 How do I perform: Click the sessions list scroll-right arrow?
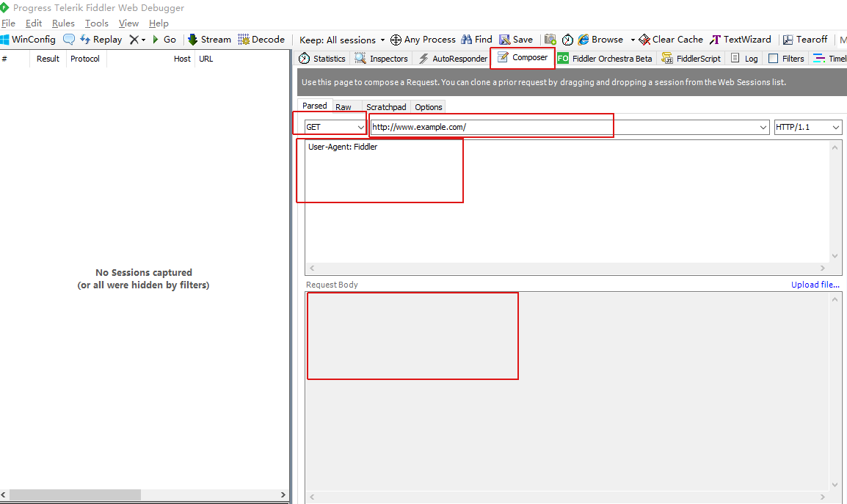click(x=283, y=494)
